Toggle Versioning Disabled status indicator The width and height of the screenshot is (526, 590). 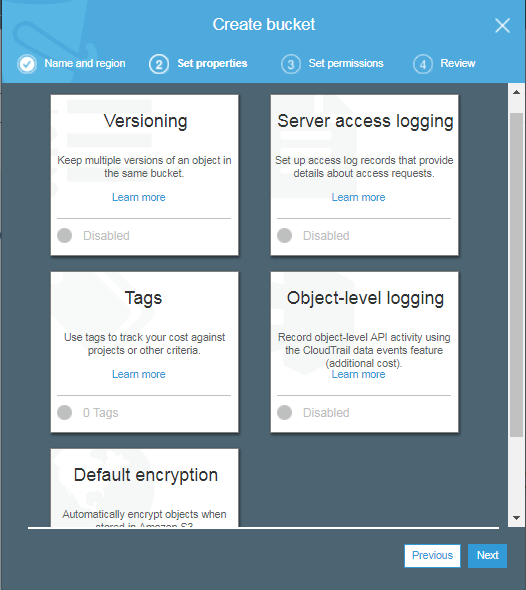(x=64, y=236)
